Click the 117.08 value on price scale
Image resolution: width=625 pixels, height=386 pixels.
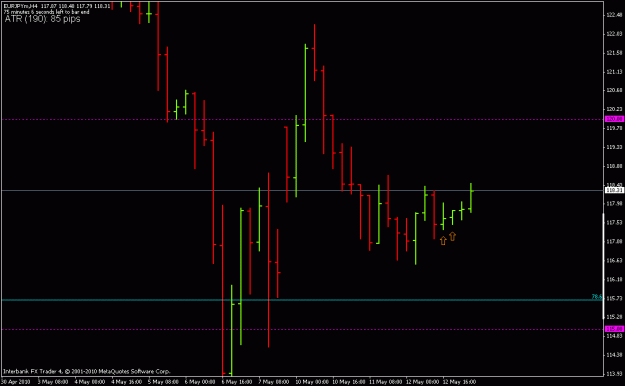point(614,241)
